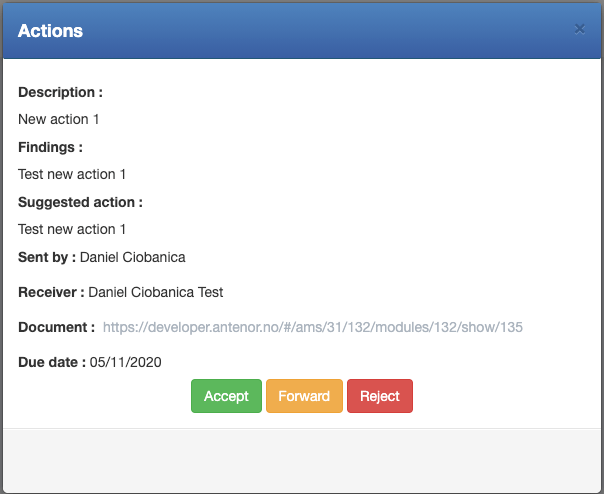604x494 pixels.
Task: Click the 'Sent by' label
Action: pyautogui.click(x=46, y=257)
